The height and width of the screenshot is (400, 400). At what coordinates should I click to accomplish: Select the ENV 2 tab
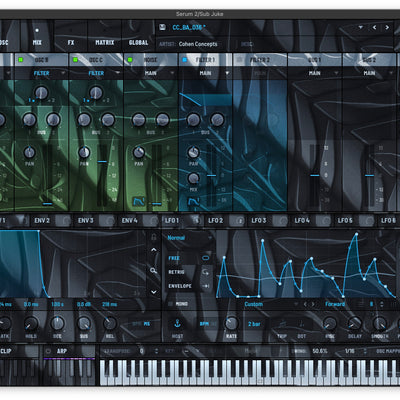click(42, 221)
